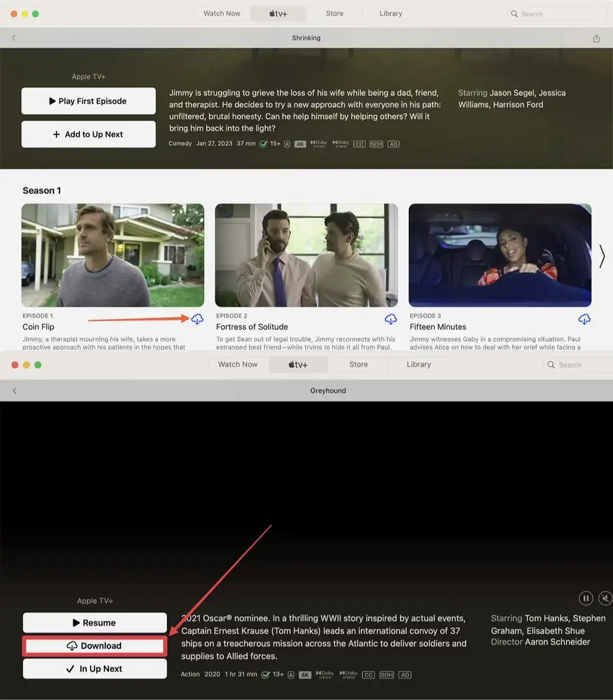Play First Episode of Shrinking
The image size is (613, 700).
[x=88, y=101]
